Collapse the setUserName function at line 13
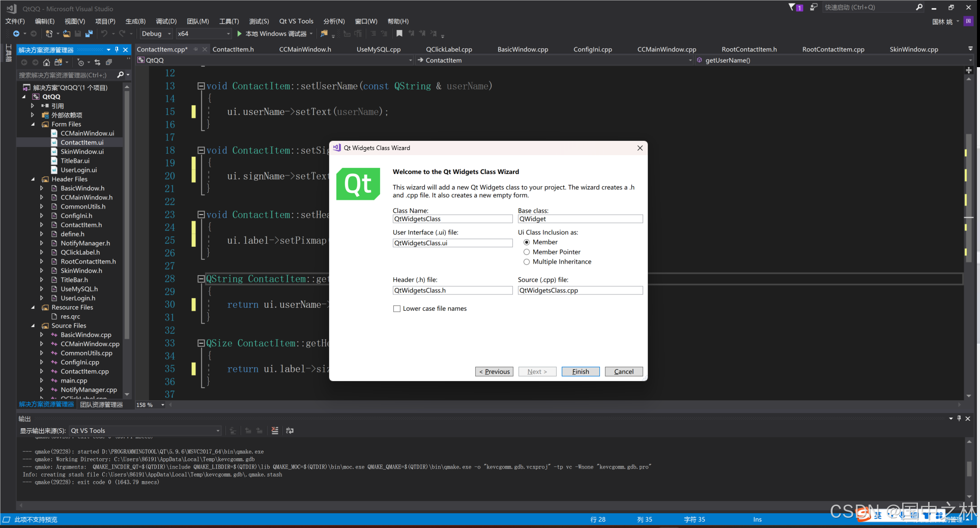980x528 pixels. (x=201, y=86)
